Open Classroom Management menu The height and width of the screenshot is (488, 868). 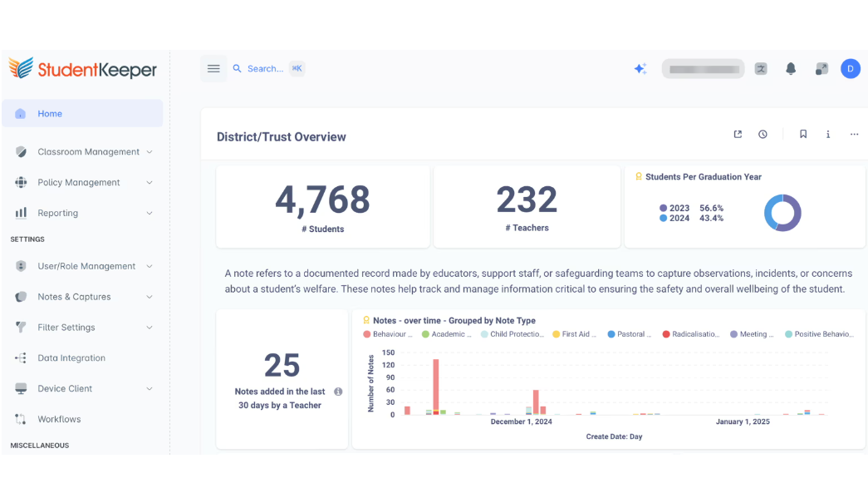coord(82,152)
